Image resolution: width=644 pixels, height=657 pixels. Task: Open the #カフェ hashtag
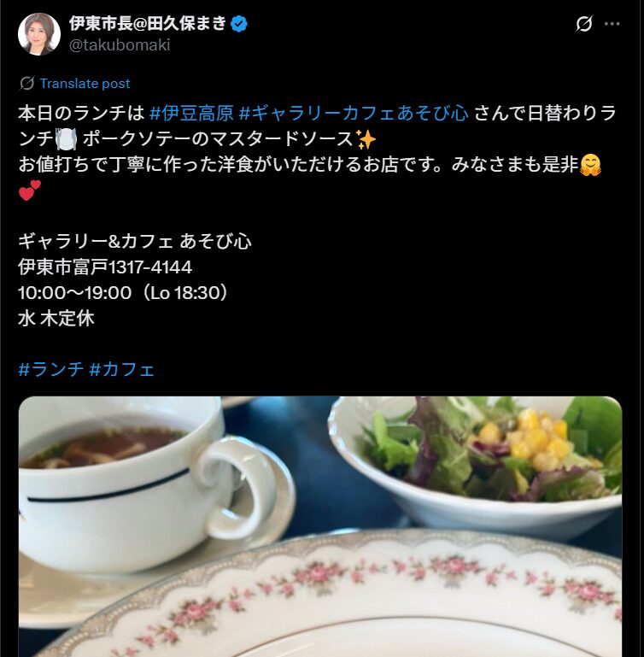(122, 369)
